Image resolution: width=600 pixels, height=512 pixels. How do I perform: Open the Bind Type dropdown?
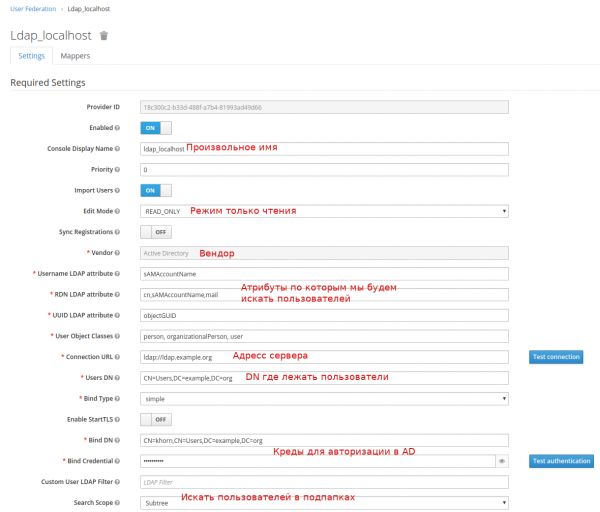click(x=325, y=398)
